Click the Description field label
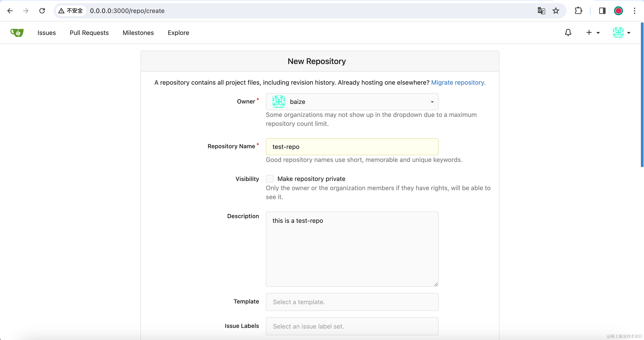The image size is (644, 340). click(243, 216)
